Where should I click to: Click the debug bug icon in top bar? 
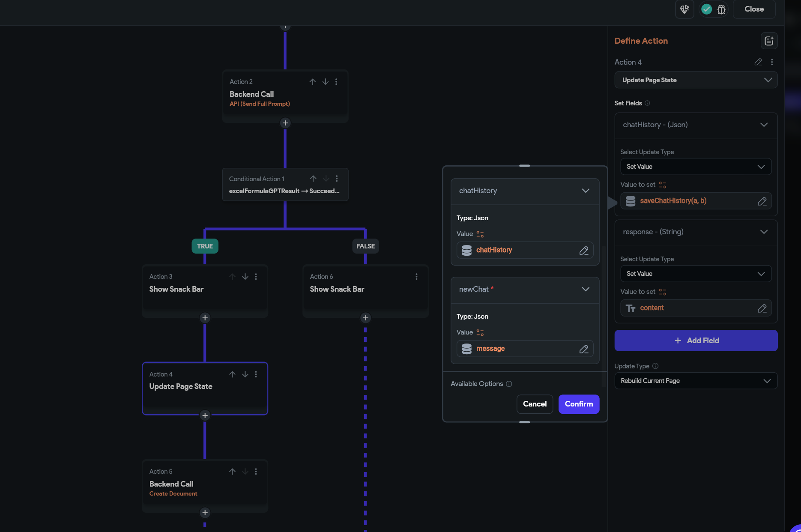pyautogui.click(x=721, y=9)
